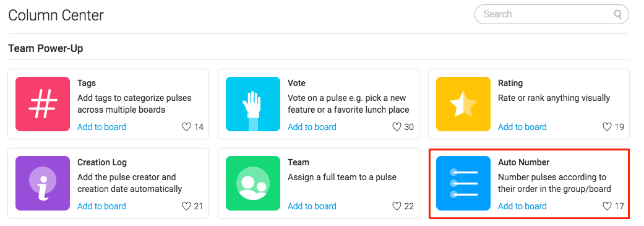Image resolution: width=644 pixels, height=226 pixels.
Task: Like the Tags column heart icon
Action: click(186, 127)
